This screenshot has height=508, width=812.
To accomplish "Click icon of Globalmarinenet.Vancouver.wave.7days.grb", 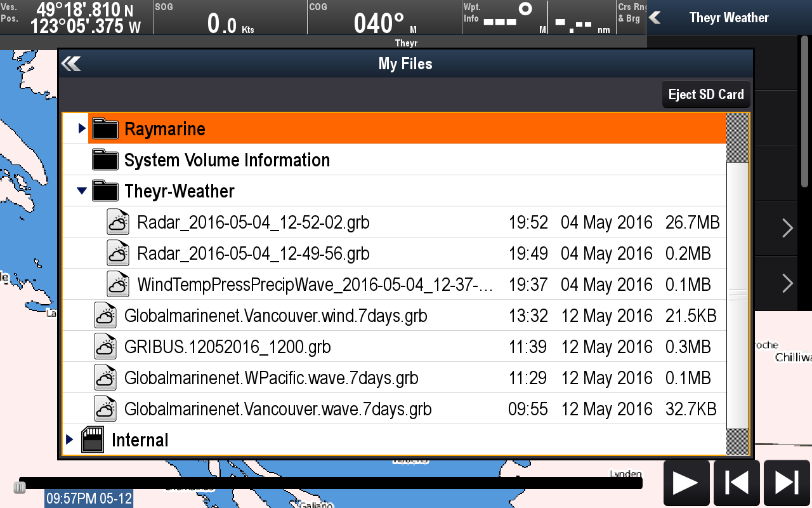I will click(105, 408).
